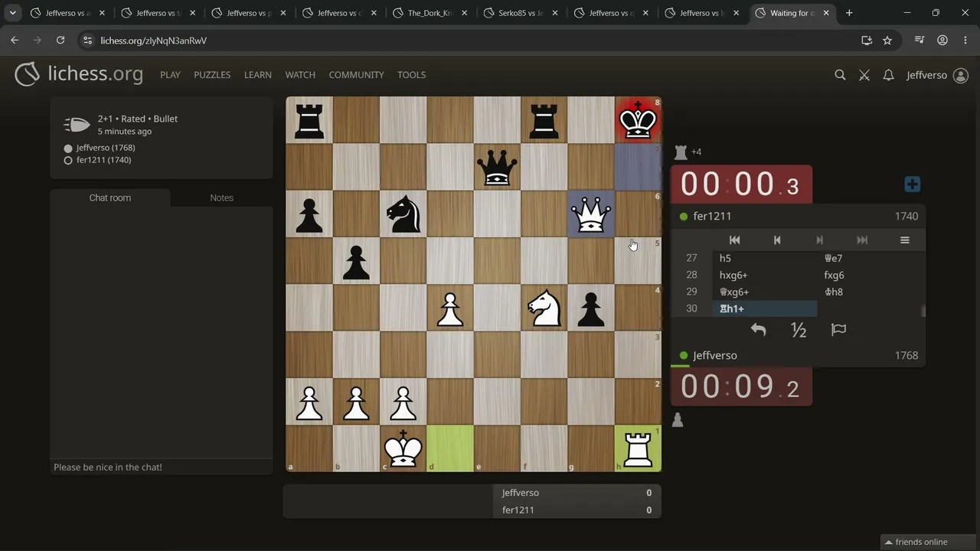Click the black king on h8
This screenshot has height=551, width=980.
tap(638, 119)
